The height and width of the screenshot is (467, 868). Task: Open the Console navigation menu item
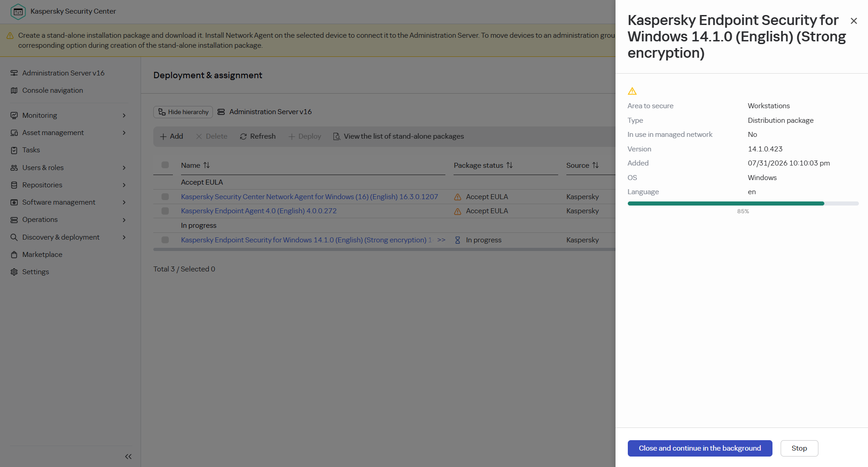[52, 90]
